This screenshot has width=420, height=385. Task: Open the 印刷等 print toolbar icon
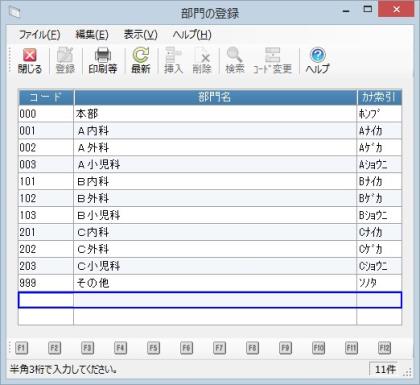pyautogui.click(x=103, y=61)
